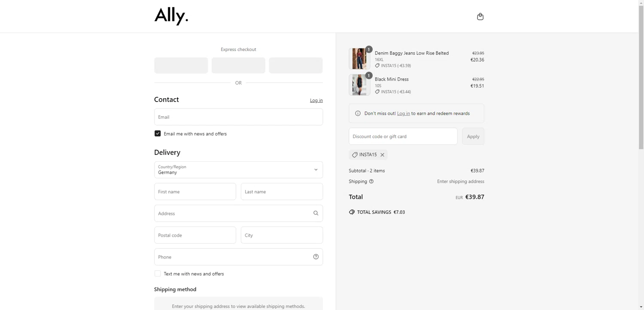Click the struck-through €23.95 price
The width and height of the screenshot is (644, 310).
click(x=478, y=53)
